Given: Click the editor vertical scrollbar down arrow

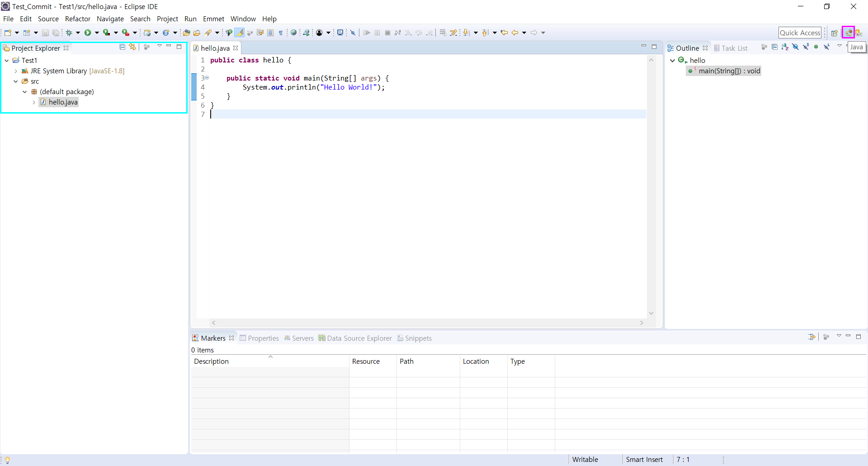Looking at the screenshot, I should pos(651,313).
